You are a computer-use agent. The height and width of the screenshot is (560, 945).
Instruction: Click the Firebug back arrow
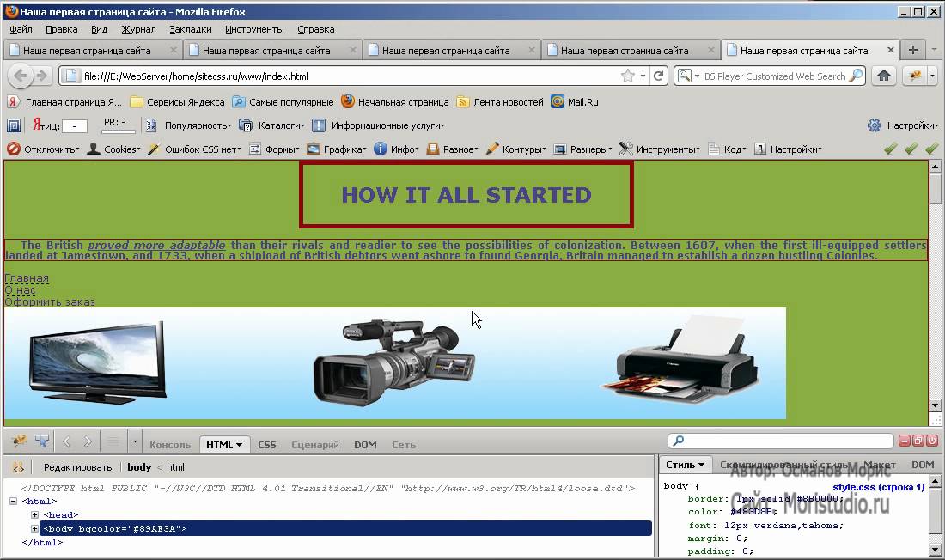[x=67, y=441]
